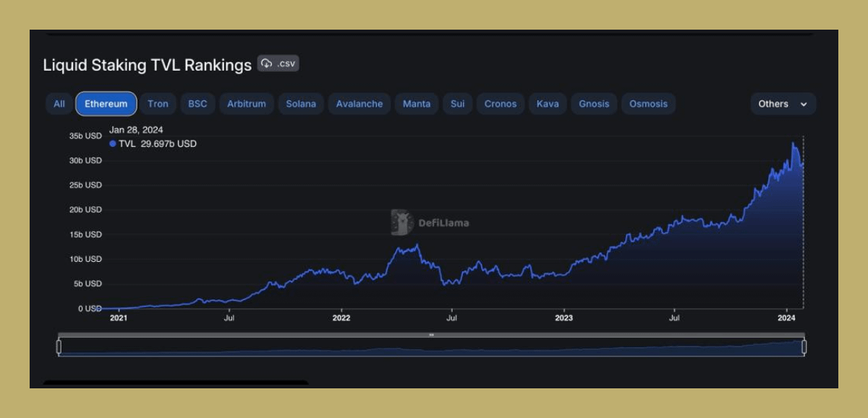868x418 pixels.
Task: Click the chart peak near 2024
Action: coord(793,143)
